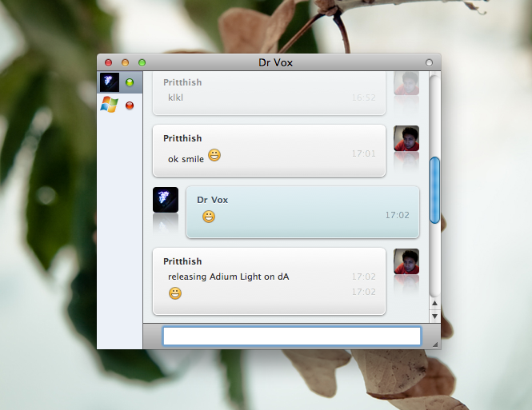Click the scroll up arrow
The height and width of the screenshot is (410, 532).
pos(434,303)
